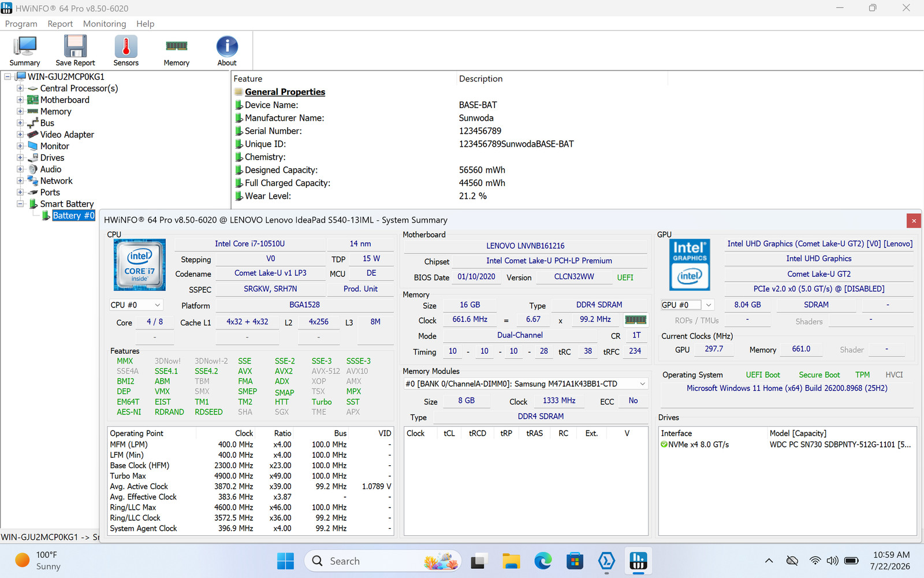Click the battery tray icon
Image resolution: width=924 pixels, height=578 pixels.
[x=851, y=561]
